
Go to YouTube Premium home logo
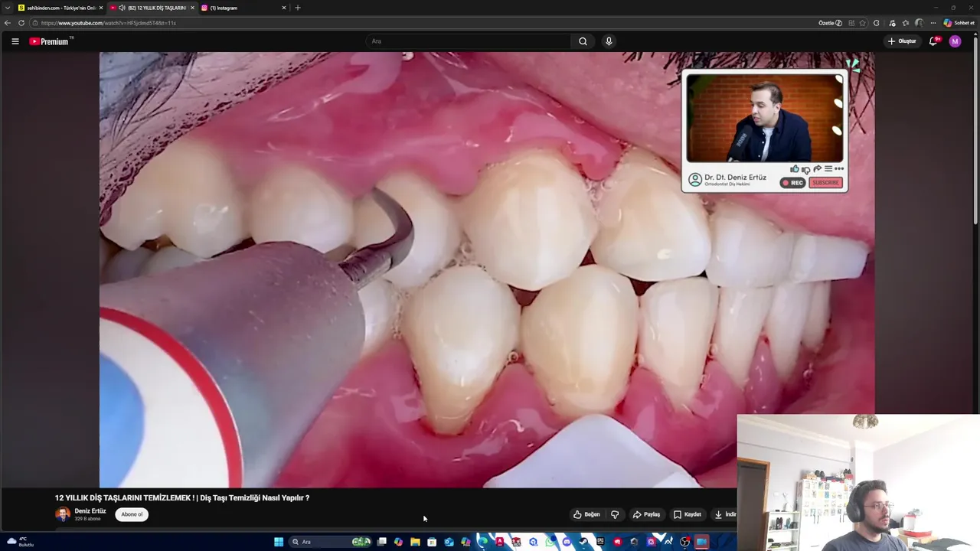click(51, 41)
